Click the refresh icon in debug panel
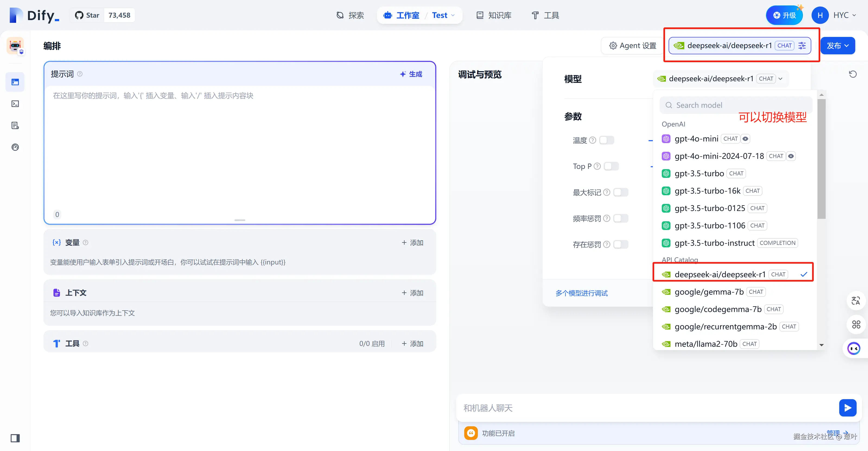 point(853,74)
